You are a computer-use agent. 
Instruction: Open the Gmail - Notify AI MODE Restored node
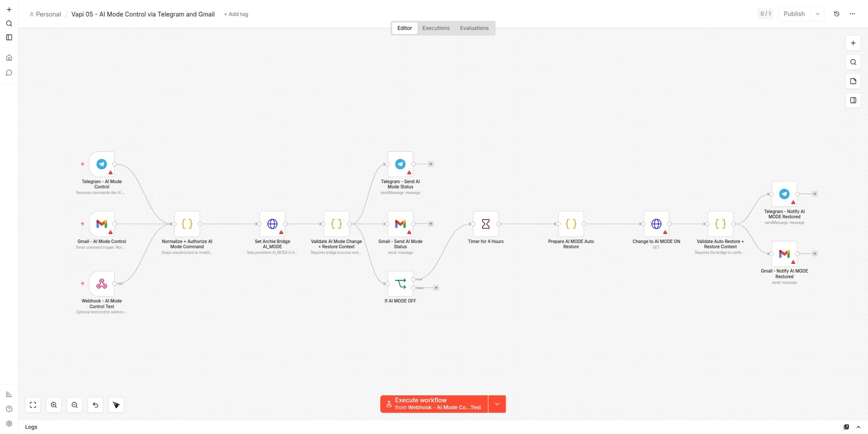click(x=784, y=254)
